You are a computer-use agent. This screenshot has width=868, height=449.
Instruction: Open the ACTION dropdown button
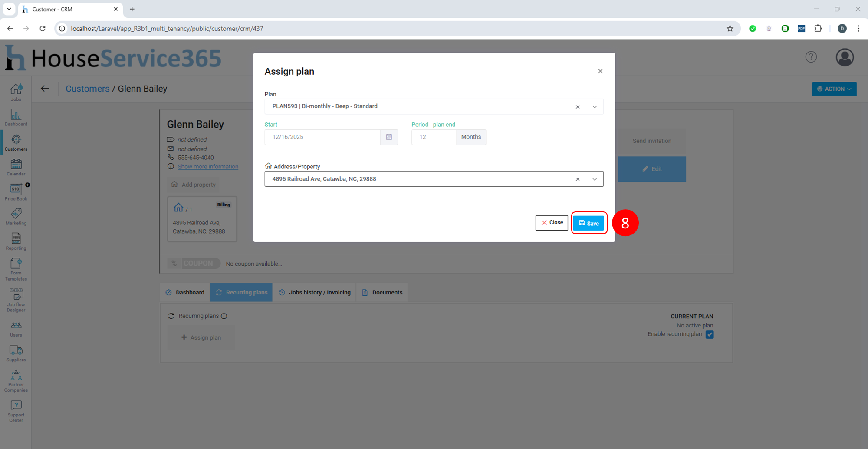[834, 89]
